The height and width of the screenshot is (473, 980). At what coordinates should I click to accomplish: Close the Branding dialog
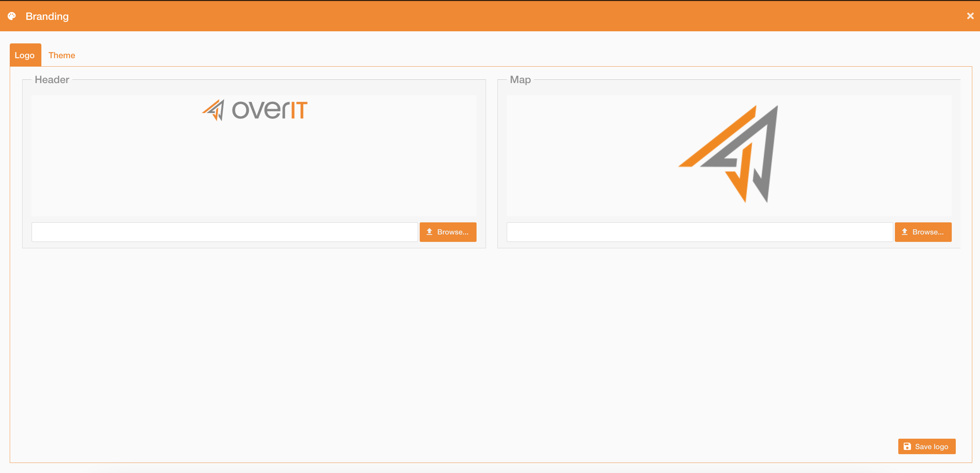970,16
